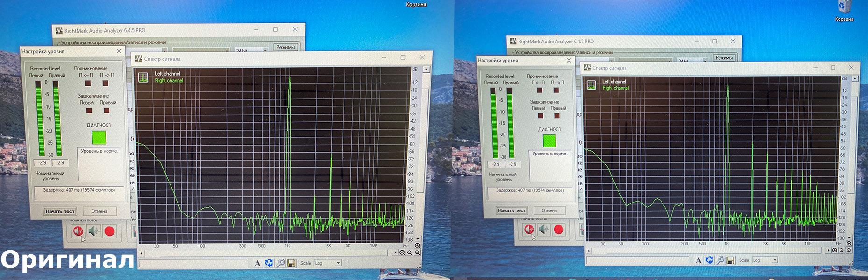This screenshot has width=868, height=280.
Task: Expand the 24-bit dropdown in the left main window
Action: click(265, 50)
